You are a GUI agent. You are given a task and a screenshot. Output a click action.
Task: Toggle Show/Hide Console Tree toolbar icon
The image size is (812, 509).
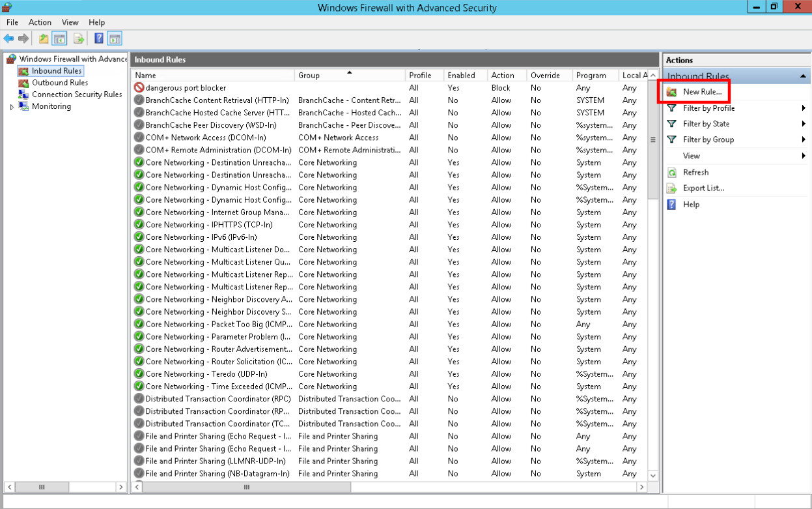click(59, 38)
